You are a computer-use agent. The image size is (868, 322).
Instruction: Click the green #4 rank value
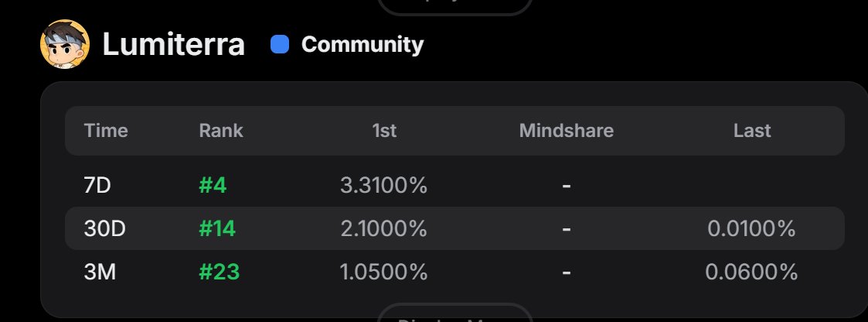pyautogui.click(x=213, y=186)
